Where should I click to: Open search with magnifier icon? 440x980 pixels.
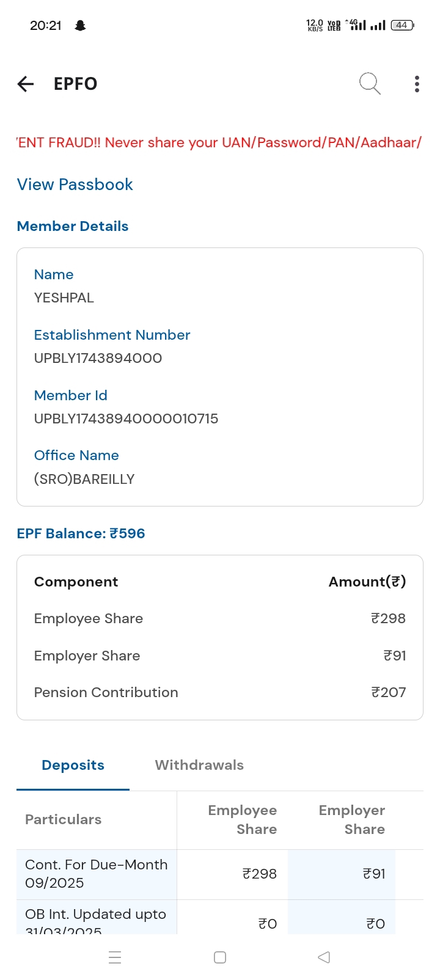(x=370, y=83)
